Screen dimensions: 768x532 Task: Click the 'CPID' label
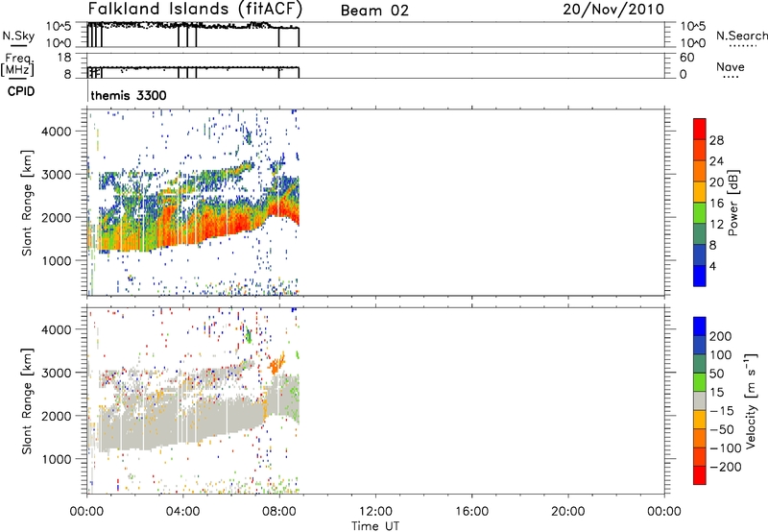[x=21, y=91]
